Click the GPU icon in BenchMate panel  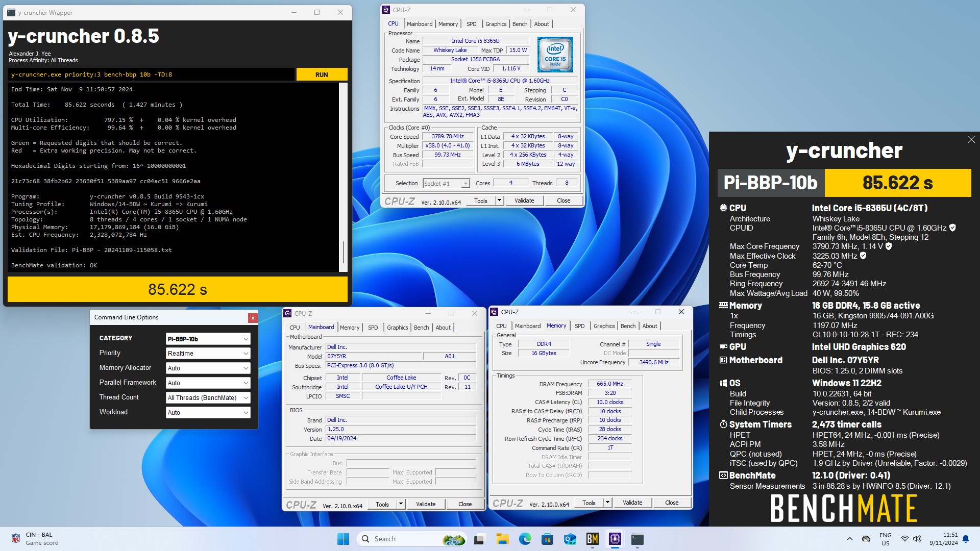pos(723,347)
